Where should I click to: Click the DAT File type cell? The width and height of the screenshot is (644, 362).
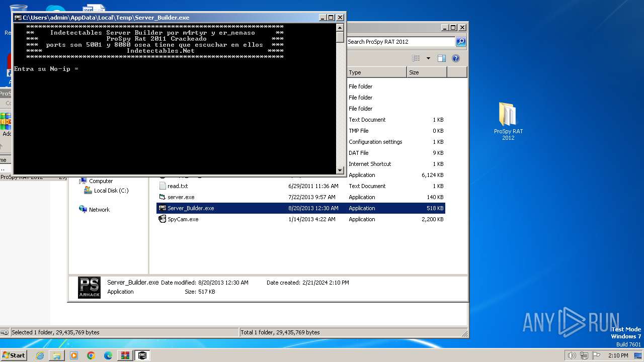click(x=359, y=153)
